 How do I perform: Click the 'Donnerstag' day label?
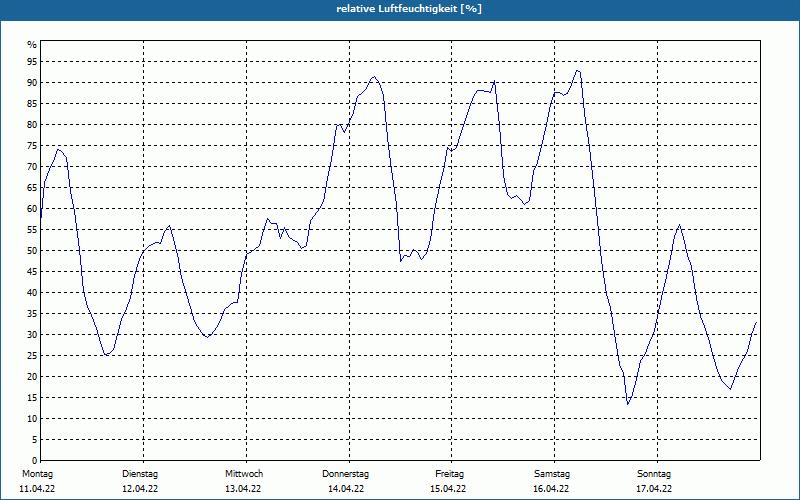(345, 474)
